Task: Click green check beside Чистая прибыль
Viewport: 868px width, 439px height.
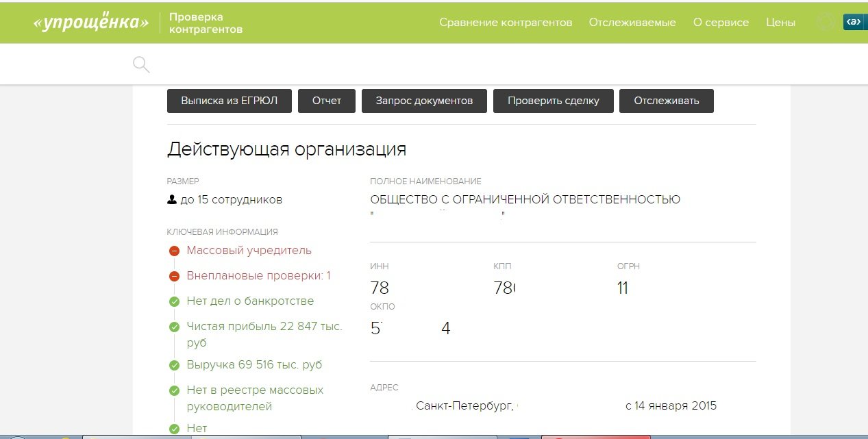Action: (x=174, y=327)
